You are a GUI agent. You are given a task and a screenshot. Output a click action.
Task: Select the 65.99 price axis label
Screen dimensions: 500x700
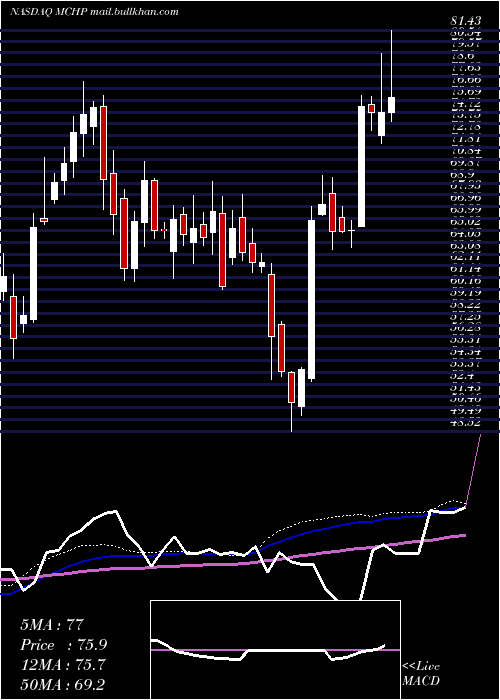tap(466, 210)
